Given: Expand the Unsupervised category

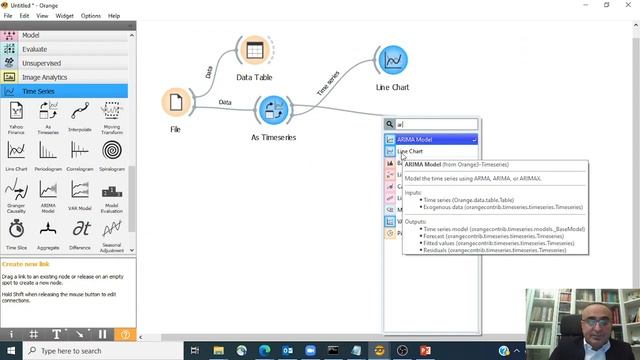Looking at the screenshot, I should coord(64,63).
